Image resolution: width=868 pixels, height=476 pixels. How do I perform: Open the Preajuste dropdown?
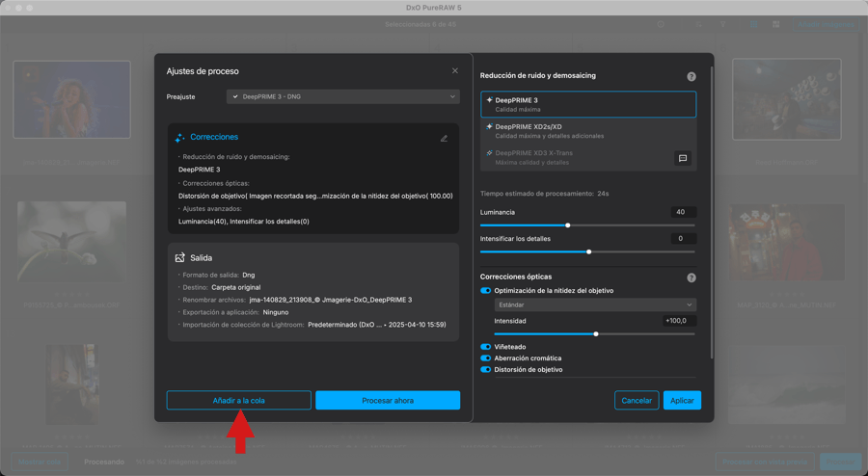click(x=342, y=96)
